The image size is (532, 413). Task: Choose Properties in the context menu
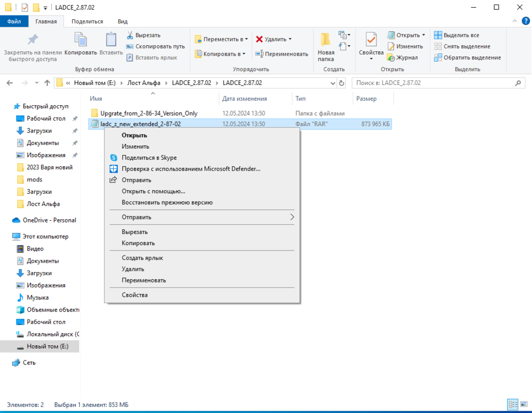tap(135, 295)
